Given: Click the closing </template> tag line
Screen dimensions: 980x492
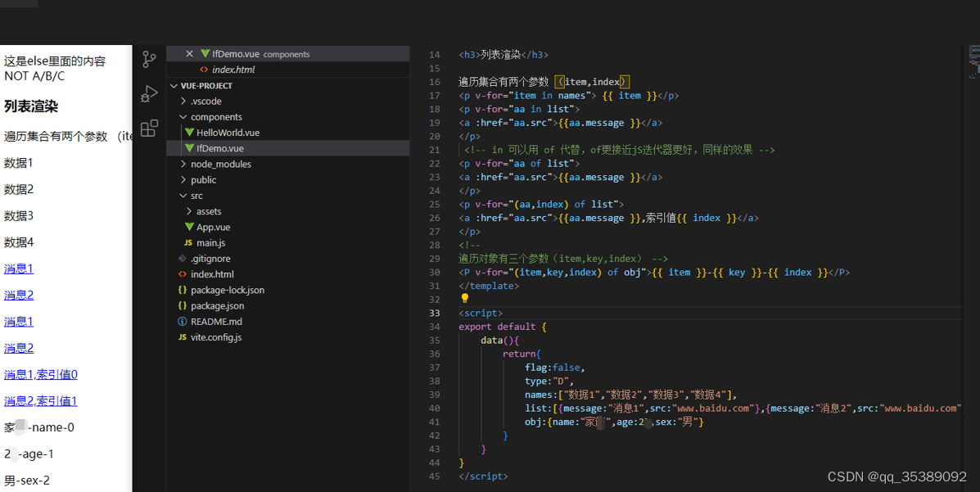Looking at the screenshot, I should pyautogui.click(x=489, y=286).
